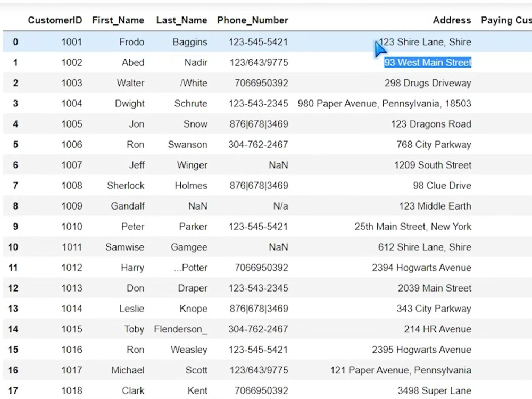Screen dimensions: 532x399
Task: Click the CustomerID column header
Action: click(55, 20)
